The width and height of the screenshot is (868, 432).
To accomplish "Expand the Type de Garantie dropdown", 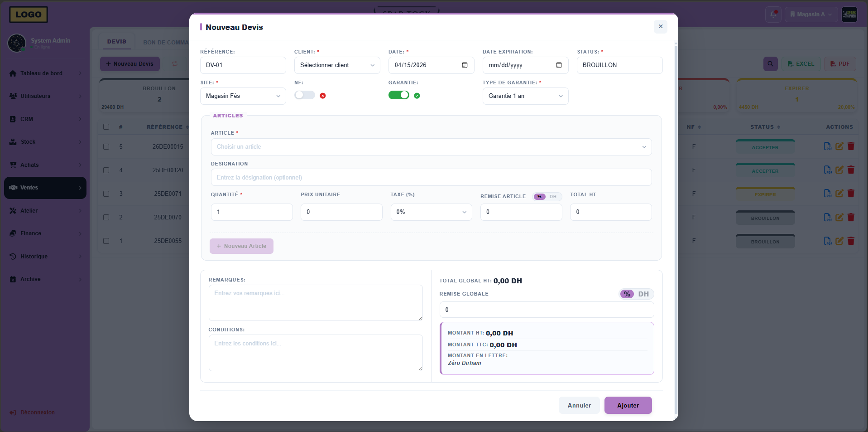I will click(x=525, y=96).
